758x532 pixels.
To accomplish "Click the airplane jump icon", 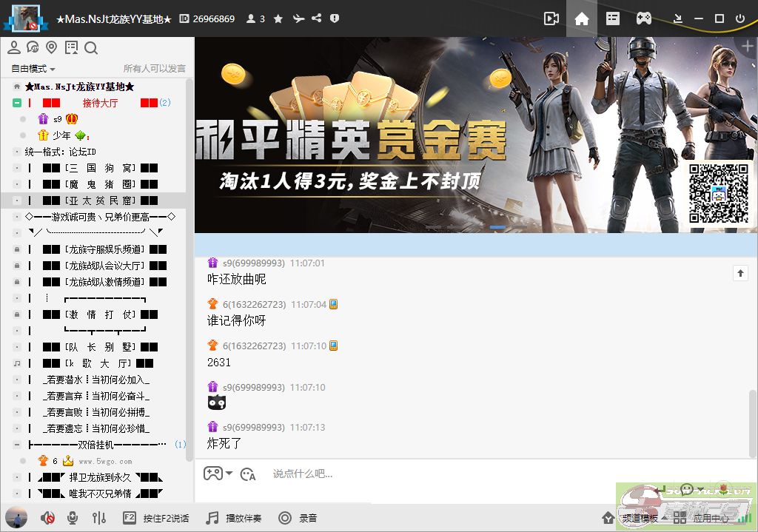I will coord(298,18).
